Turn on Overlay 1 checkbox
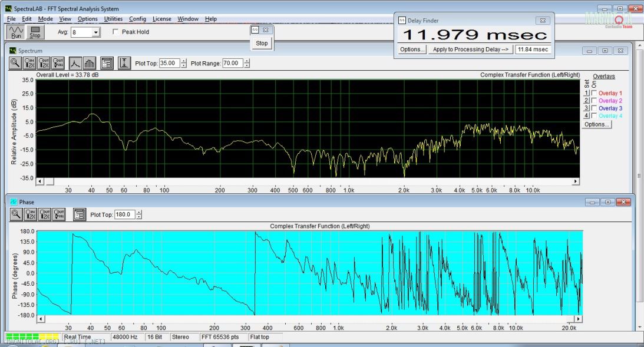644x347 pixels. 594,93
